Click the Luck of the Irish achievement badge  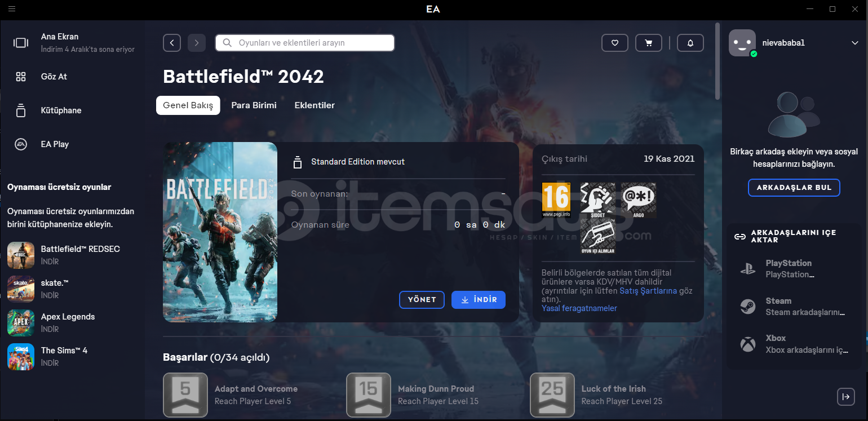[x=552, y=395]
